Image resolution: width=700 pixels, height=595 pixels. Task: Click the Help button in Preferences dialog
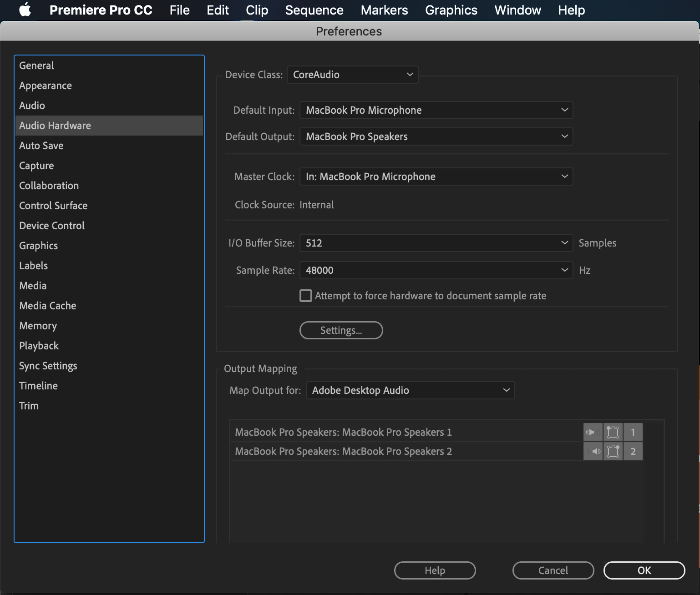(435, 570)
